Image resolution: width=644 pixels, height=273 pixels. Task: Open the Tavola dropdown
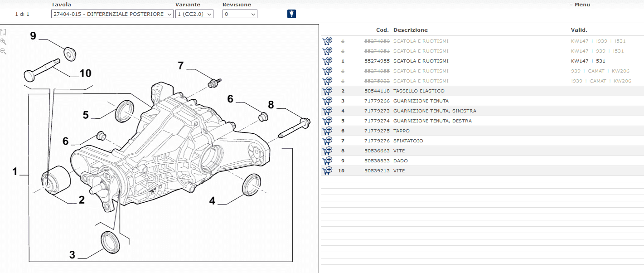(112, 14)
